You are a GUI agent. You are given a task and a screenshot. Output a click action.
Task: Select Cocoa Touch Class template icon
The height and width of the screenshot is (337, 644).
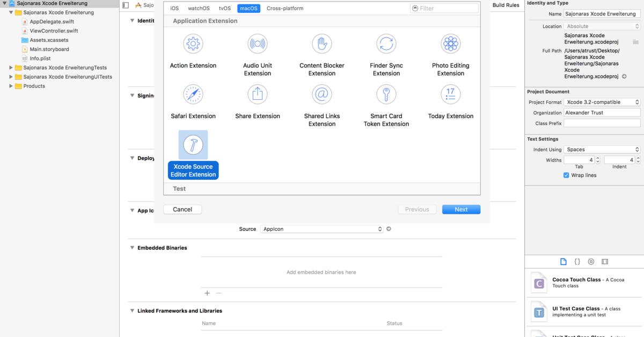(538, 282)
